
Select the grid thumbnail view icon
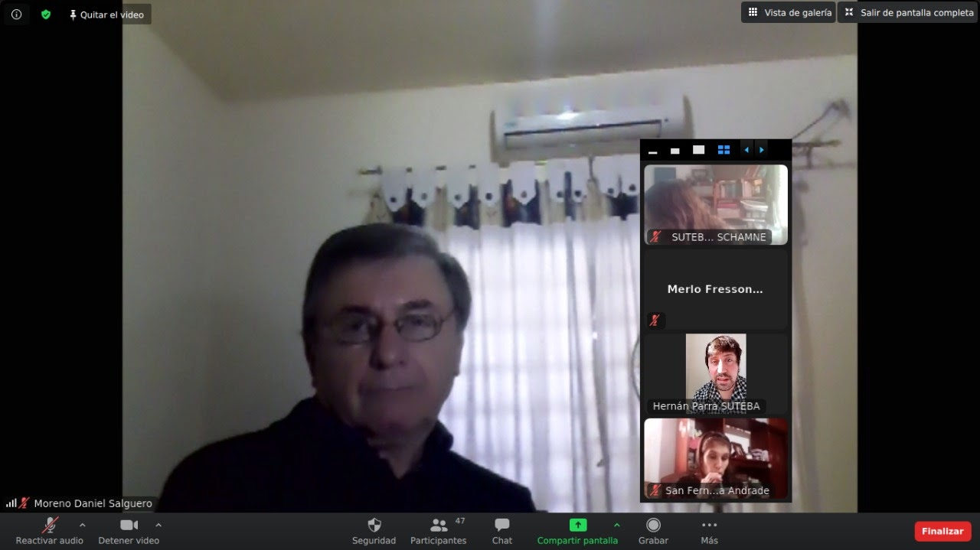click(724, 150)
